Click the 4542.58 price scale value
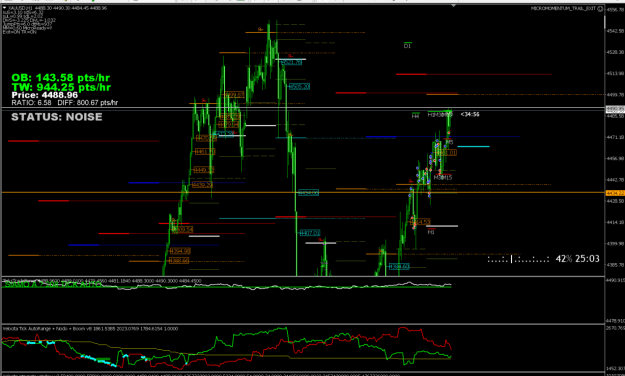Image resolution: width=625 pixels, height=376 pixels. point(616,31)
